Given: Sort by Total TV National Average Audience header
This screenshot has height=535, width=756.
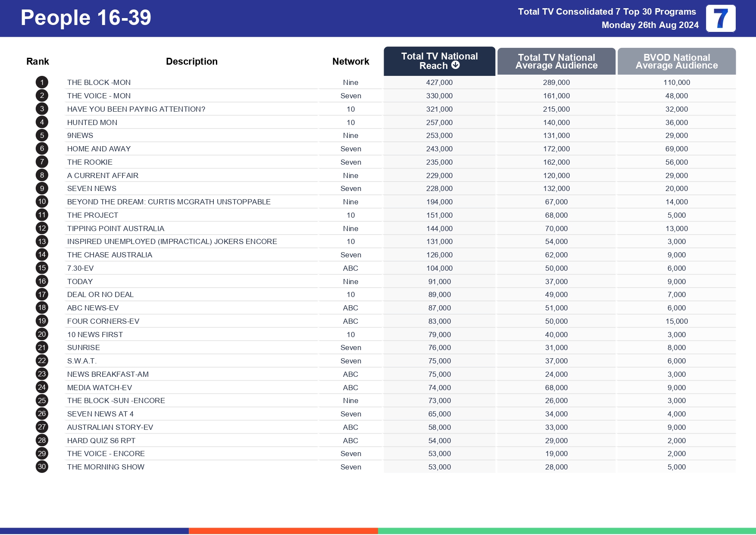Looking at the screenshot, I should tap(556, 61).
